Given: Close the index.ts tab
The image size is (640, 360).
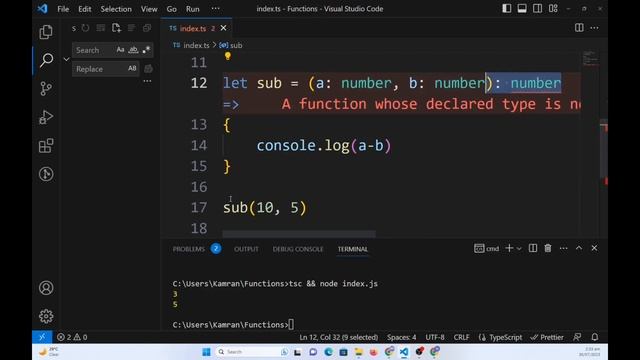Looking at the screenshot, I should (223, 28).
